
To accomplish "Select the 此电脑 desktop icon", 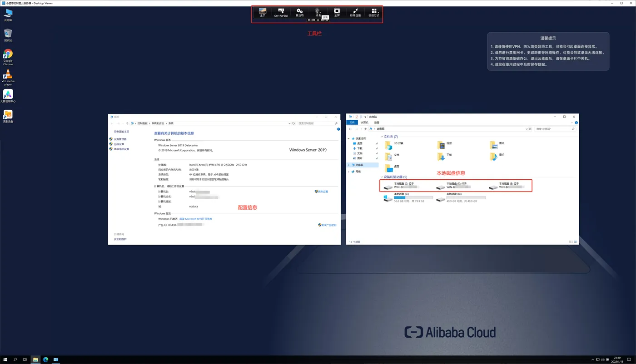I will coord(8,15).
